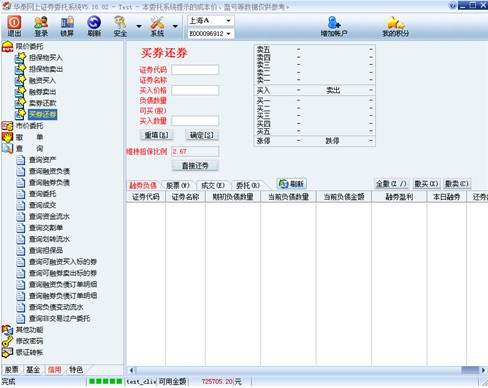Image resolution: width=488 pixels, height=388 pixels.
Task: Select 融资买入 in the sidebar tree
Action: [42, 80]
